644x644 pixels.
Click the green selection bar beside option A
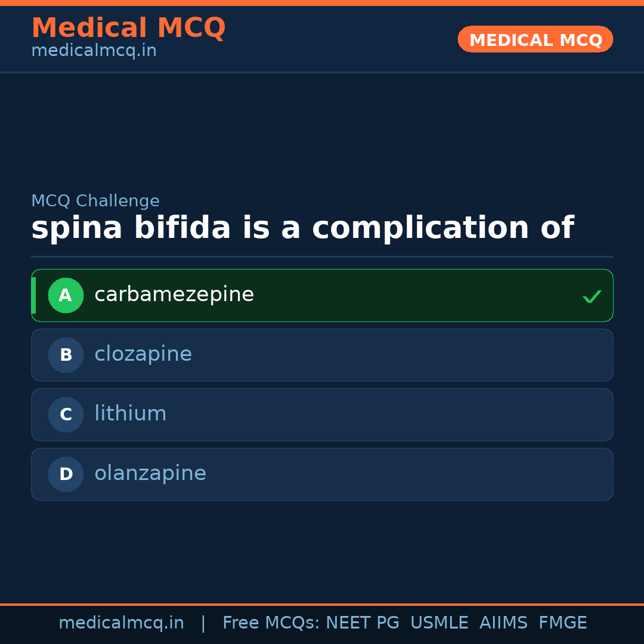coord(33,295)
